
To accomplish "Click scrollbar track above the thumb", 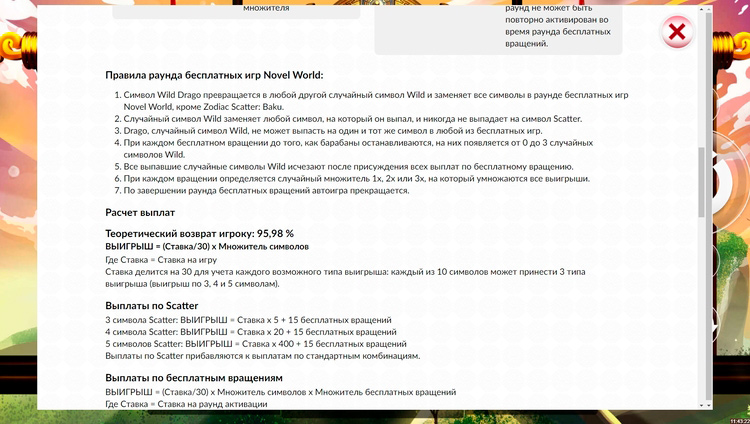I will (701, 80).
